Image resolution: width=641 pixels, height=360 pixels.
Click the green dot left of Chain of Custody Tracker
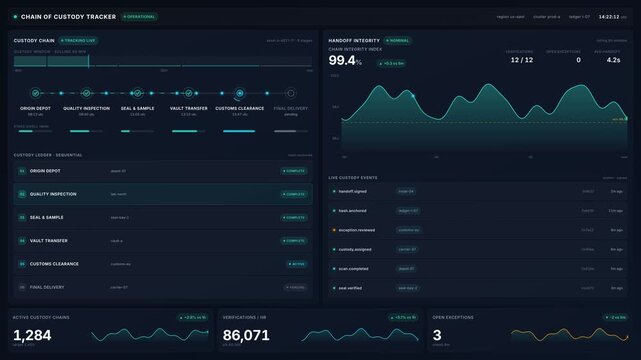click(x=15, y=17)
